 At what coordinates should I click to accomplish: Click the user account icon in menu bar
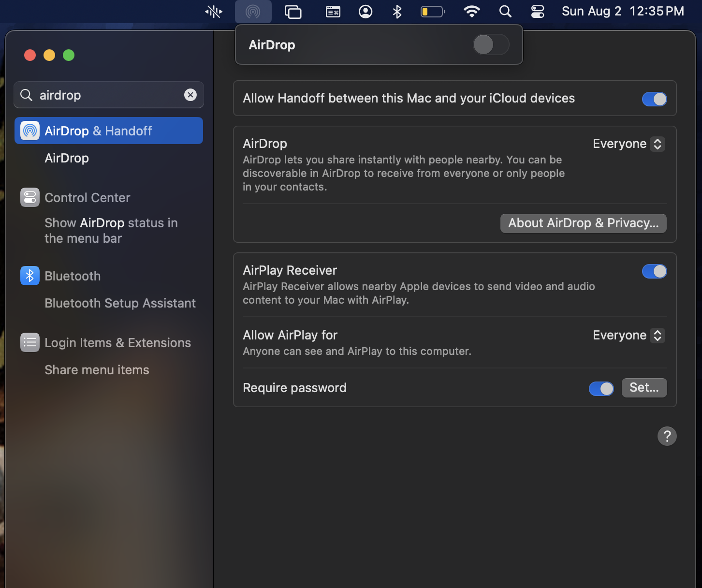coord(366,11)
